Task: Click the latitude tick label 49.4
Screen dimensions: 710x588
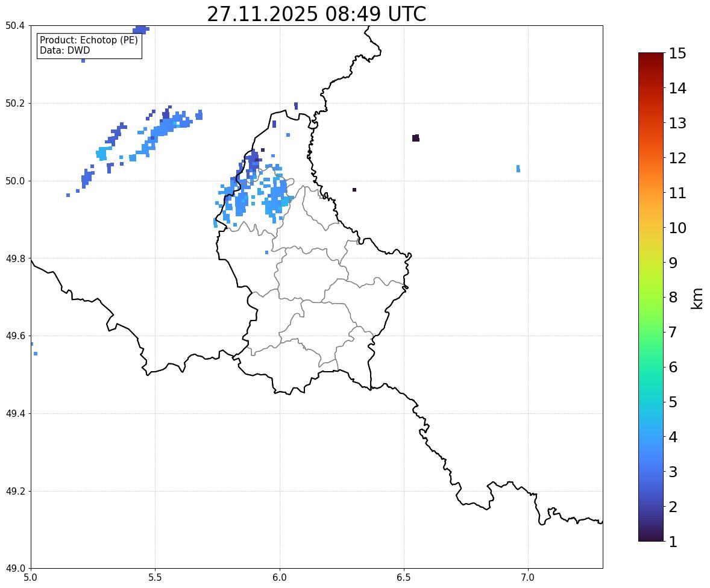Action: click(x=14, y=414)
